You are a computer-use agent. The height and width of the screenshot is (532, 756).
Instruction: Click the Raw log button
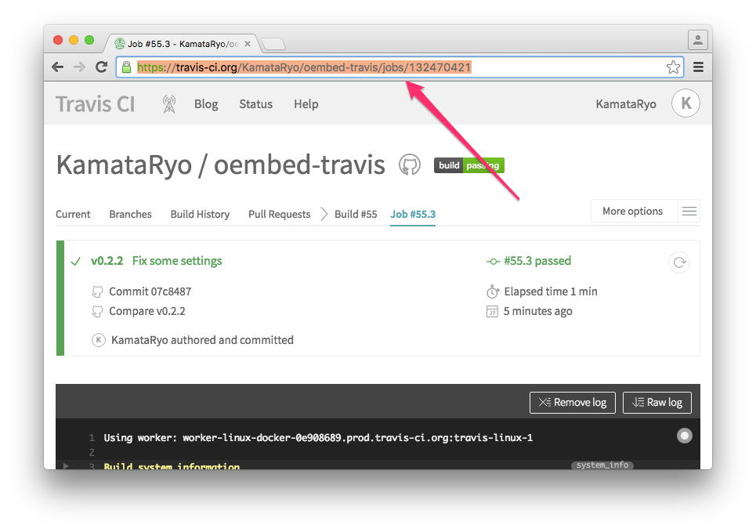pos(657,402)
